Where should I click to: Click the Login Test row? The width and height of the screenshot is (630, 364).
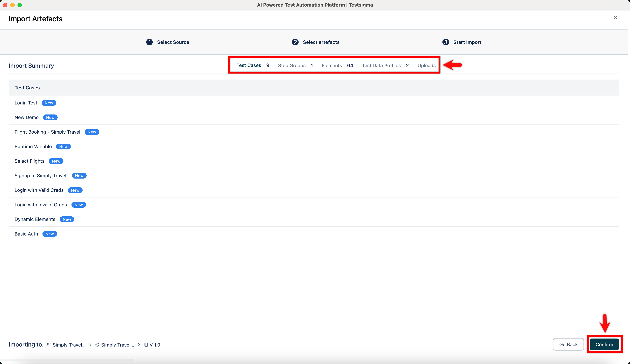[26, 103]
